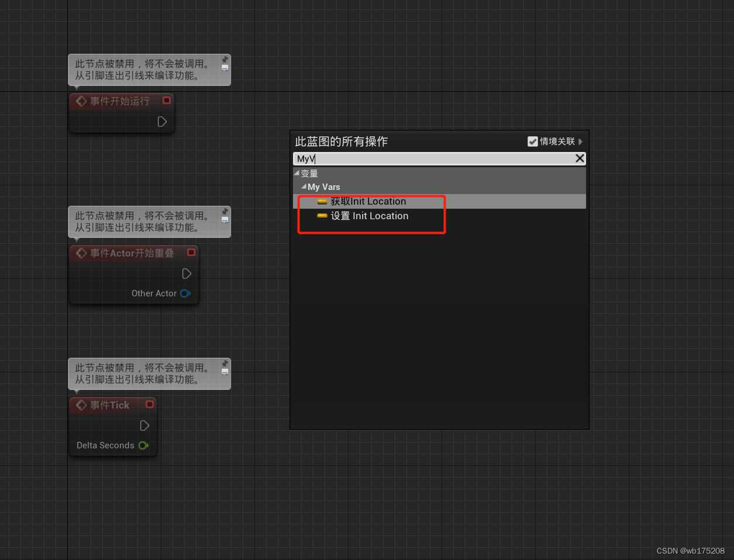The height and width of the screenshot is (560, 734).
Task: Click the red disable indicator on 事件开始运行 node
Action: [166, 101]
